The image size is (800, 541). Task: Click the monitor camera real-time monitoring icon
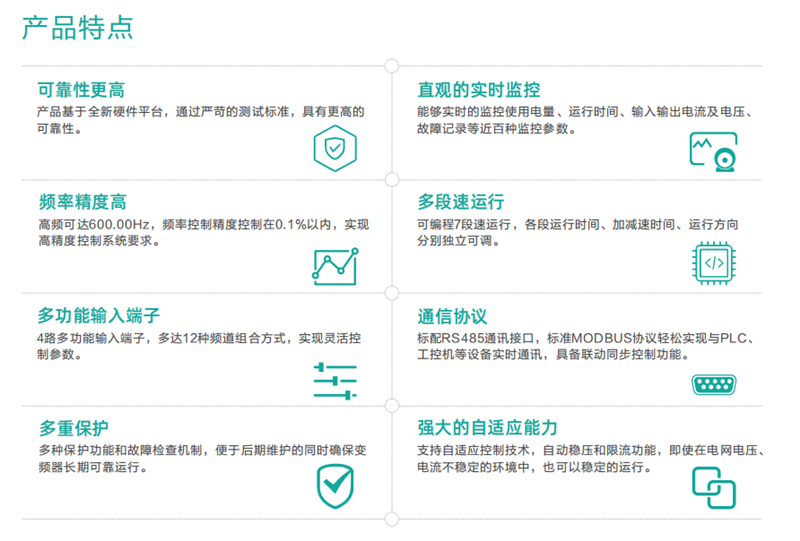pyautogui.click(x=713, y=152)
